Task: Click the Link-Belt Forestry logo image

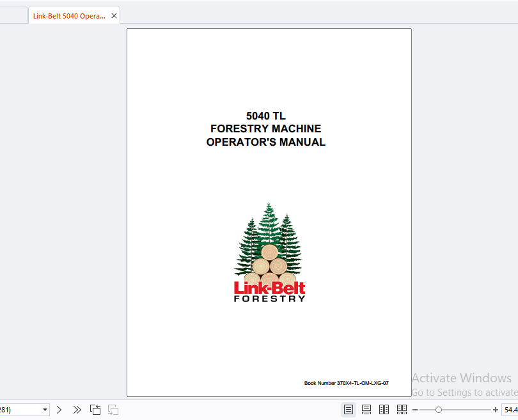Action: click(x=269, y=252)
